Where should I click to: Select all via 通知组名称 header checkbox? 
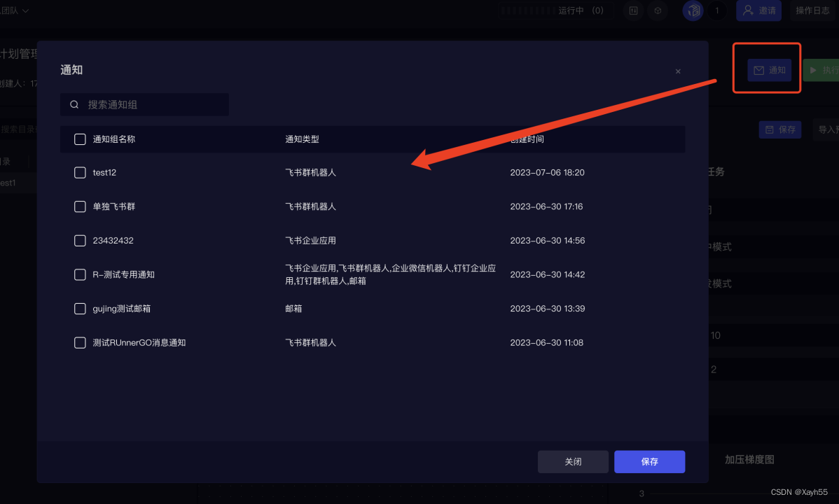point(80,139)
